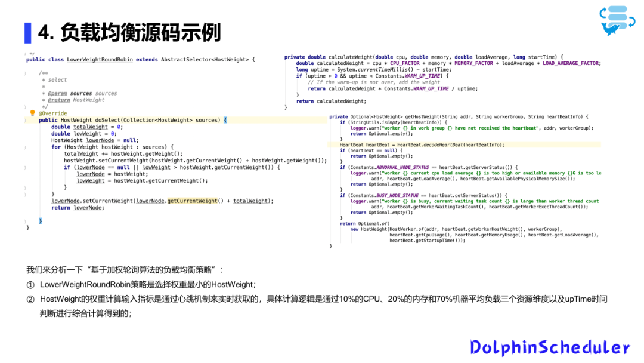
Task: Click the yellow light bulb beside @Override
Action: [x=32, y=113]
